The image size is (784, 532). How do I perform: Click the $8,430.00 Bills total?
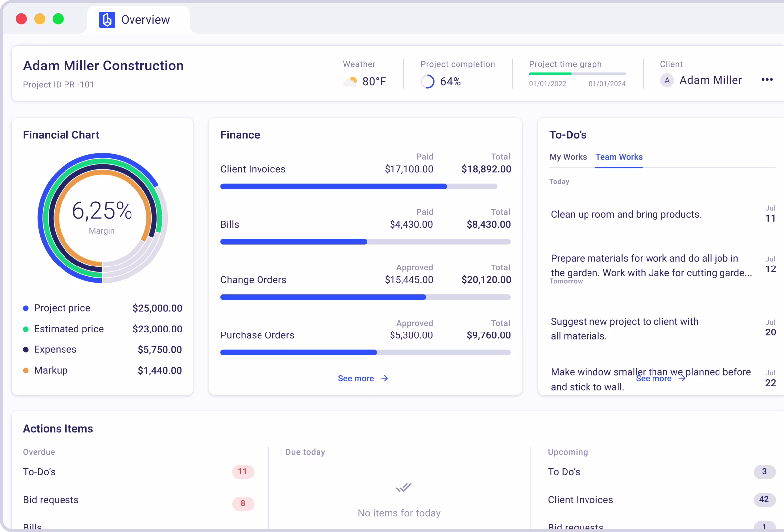click(x=489, y=225)
